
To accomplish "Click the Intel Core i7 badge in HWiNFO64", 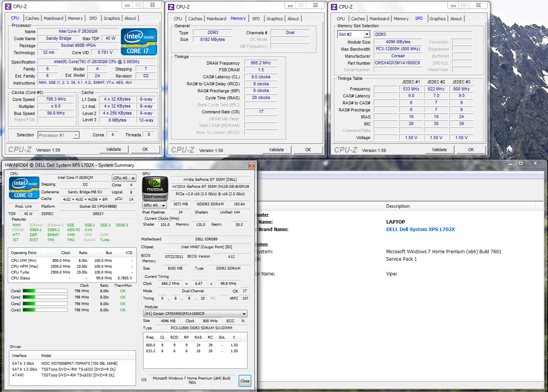I will tap(24, 188).
